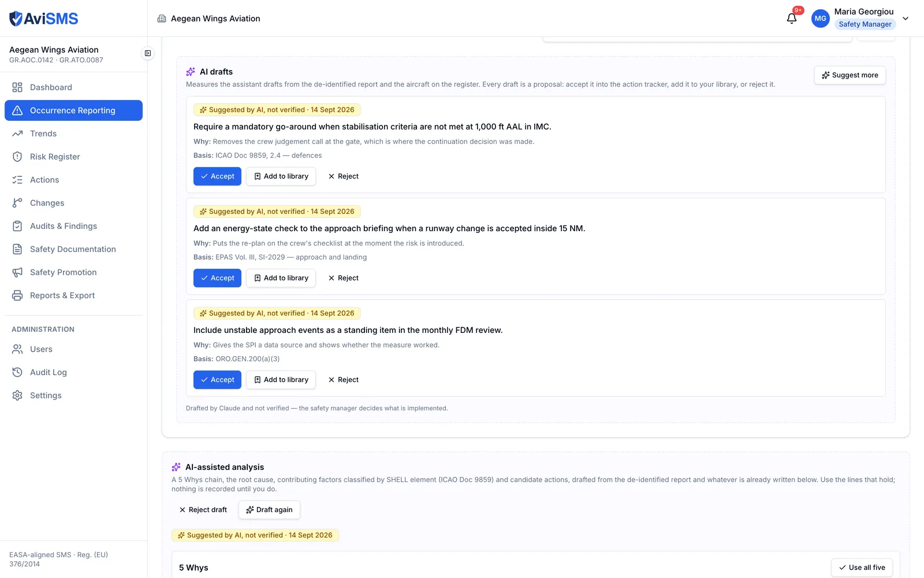The width and height of the screenshot is (924, 578).
Task: Click the Safety Documentation page icon
Action: (x=17, y=249)
